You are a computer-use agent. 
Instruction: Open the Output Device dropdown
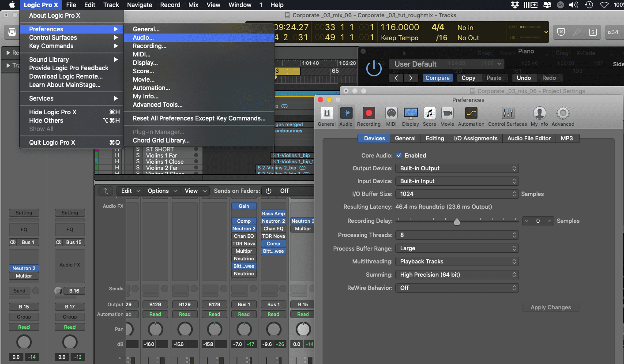click(x=457, y=168)
